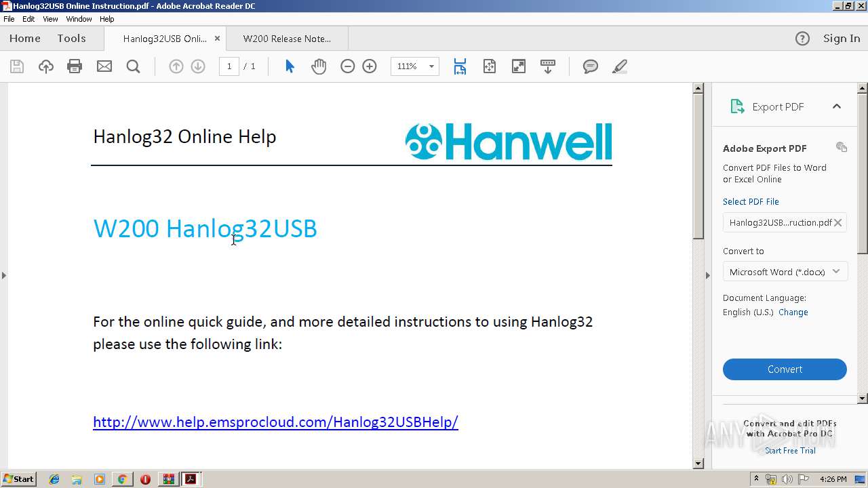This screenshot has height=488, width=868.
Task: Click copy icon beside Adobe Export PDF
Action: click(x=842, y=147)
